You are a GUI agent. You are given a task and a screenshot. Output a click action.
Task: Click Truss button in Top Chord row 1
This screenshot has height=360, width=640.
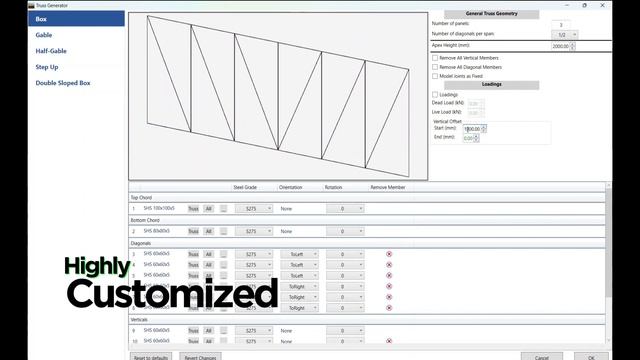[193, 209]
